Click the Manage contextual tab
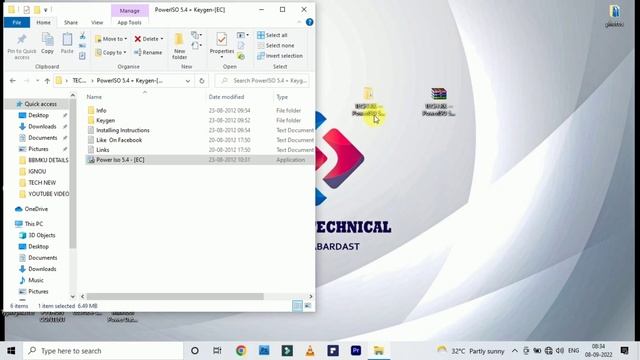 [129, 11]
